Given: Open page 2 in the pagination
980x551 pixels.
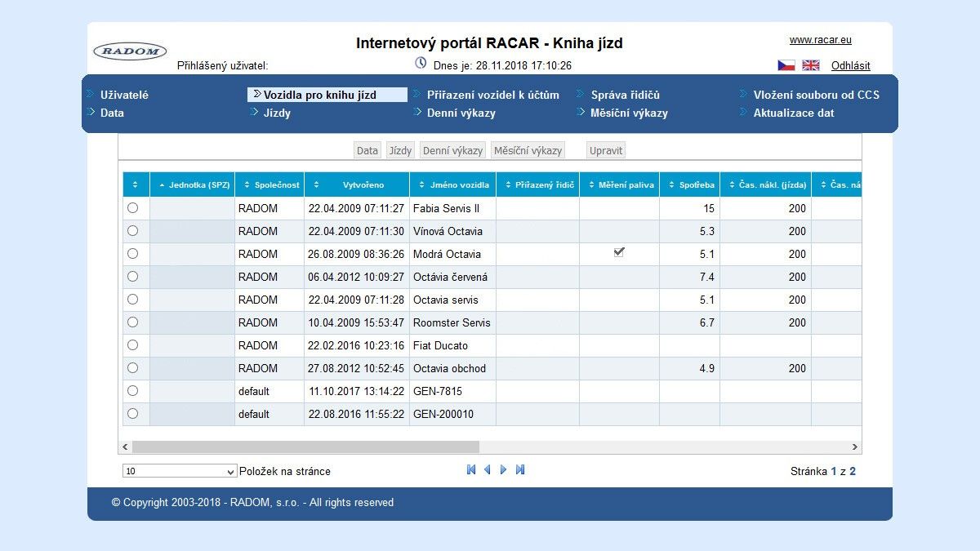Looking at the screenshot, I should [x=853, y=471].
